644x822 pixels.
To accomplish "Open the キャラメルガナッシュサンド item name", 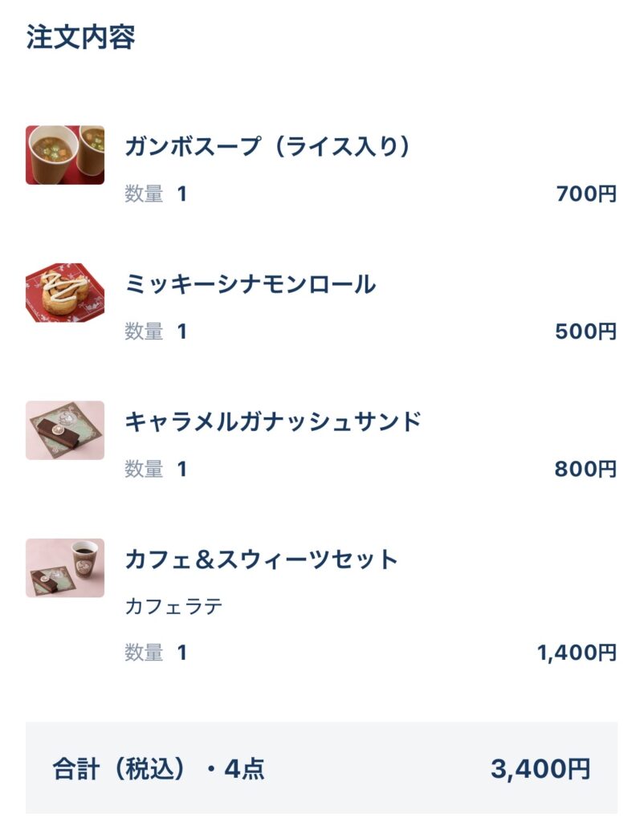I will (273, 421).
